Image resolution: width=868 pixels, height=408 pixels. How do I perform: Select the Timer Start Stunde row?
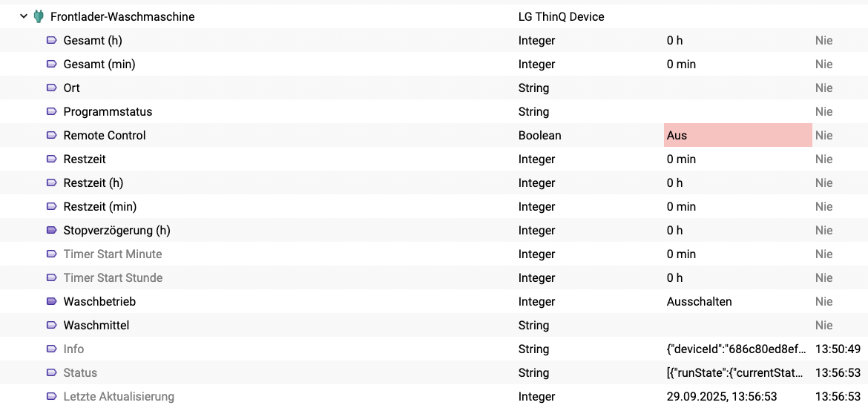pyautogui.click(x=113, y=278)
